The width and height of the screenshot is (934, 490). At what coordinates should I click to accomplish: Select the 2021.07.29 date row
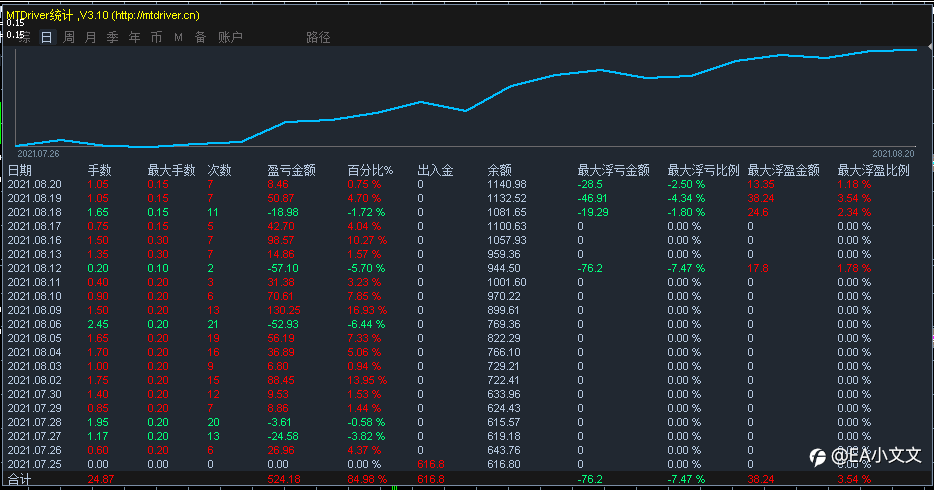coord(35,408)
